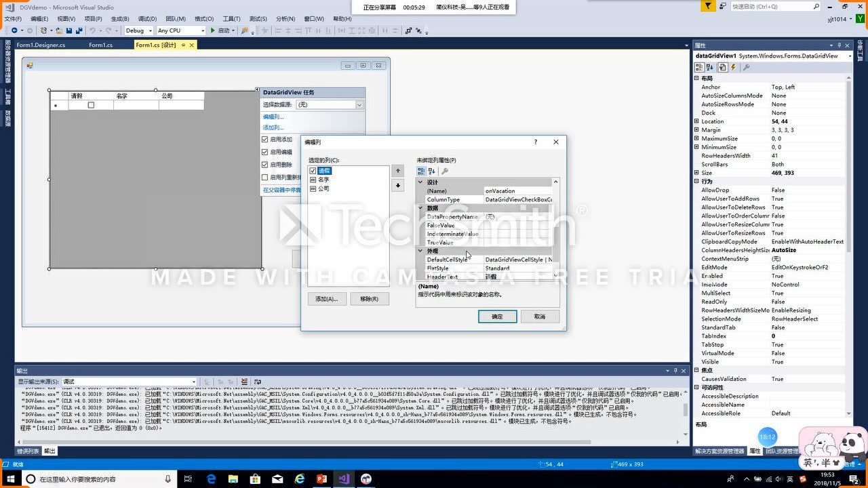Move selected column up with arrow button

398,171
